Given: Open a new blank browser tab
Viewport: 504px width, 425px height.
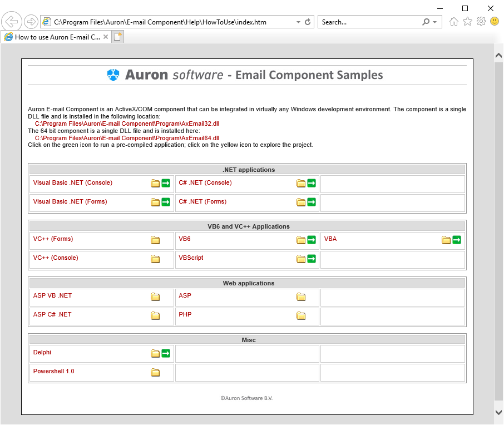Looking at the screenshot, I should coord(117,37).
